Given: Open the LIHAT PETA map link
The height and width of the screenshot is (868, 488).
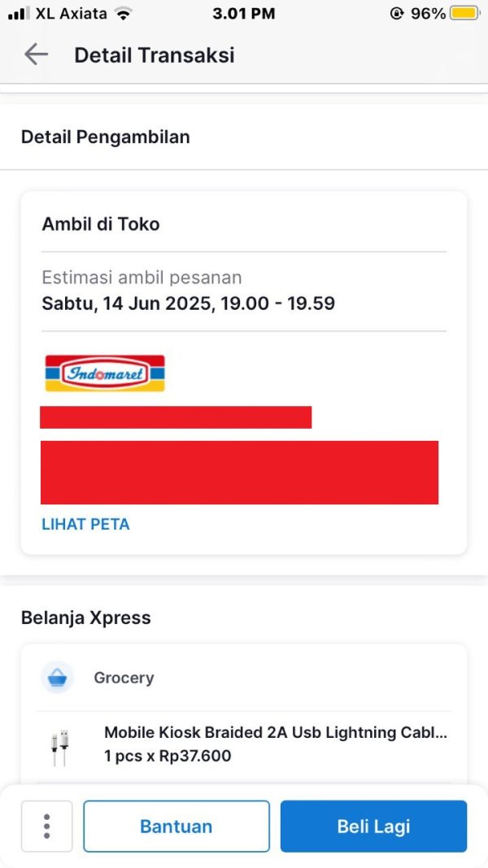Looking at the screenshot, I should pyautogui.click(x=85, y=524).
